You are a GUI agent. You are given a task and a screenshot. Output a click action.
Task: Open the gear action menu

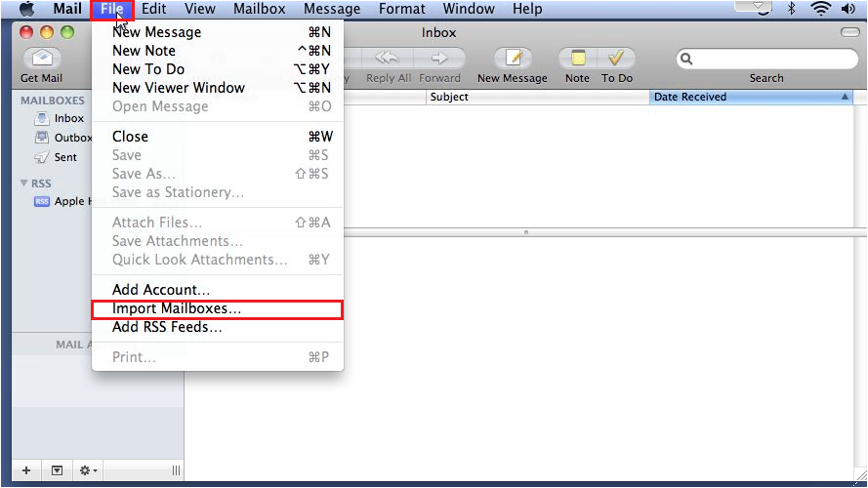point(88,470)
